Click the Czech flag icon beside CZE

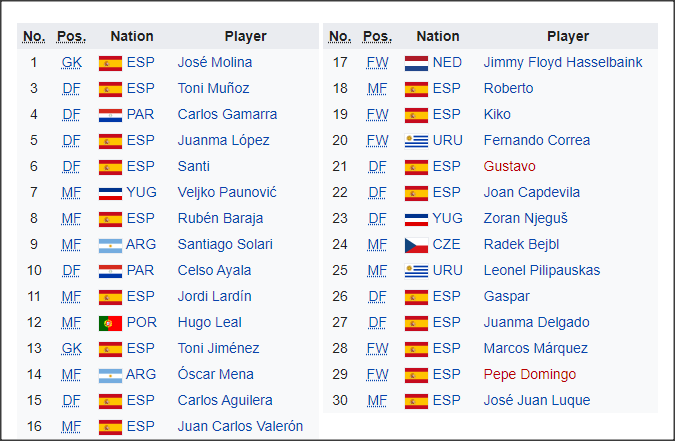coord(416,245)
